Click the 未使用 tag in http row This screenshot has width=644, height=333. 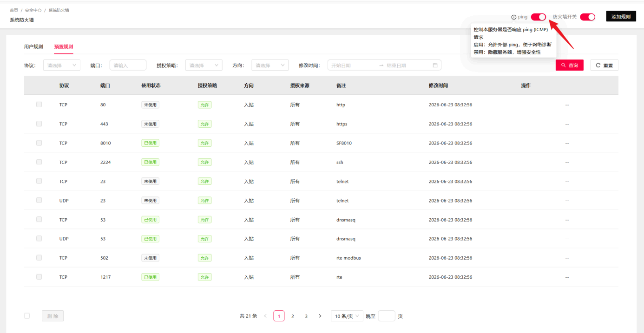click(150, 105)
